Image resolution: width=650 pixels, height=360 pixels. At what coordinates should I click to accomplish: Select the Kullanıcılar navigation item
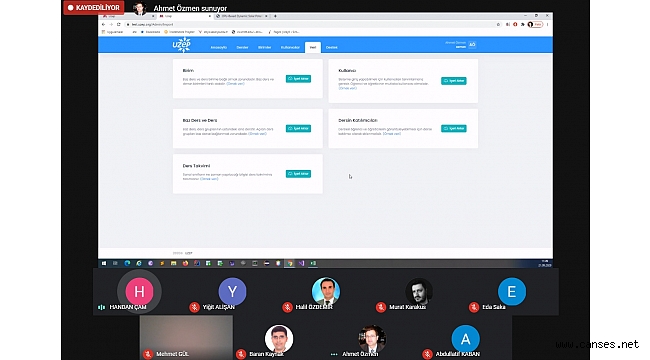coord(290,47)
